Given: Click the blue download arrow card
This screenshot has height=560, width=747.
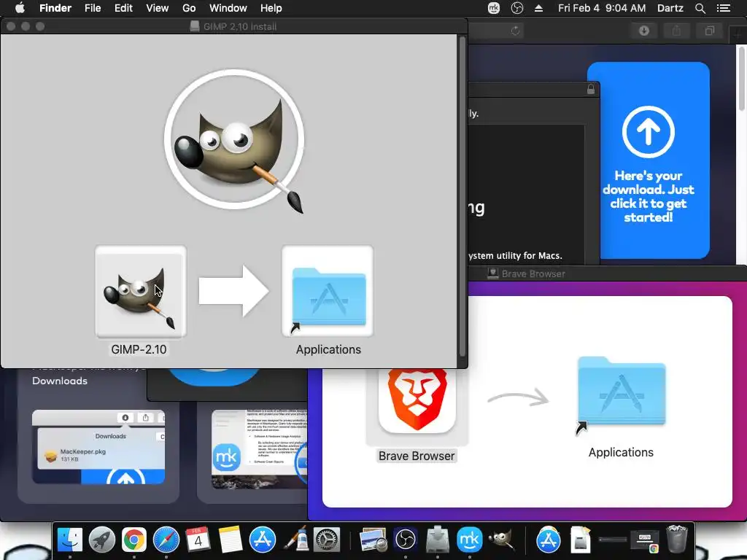Looking at the screenshot, I should pyautogui.click(x=649, y=160).
